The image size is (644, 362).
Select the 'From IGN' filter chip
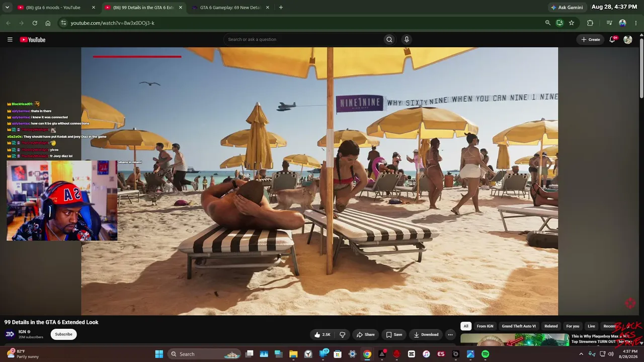tap(485, 326)
